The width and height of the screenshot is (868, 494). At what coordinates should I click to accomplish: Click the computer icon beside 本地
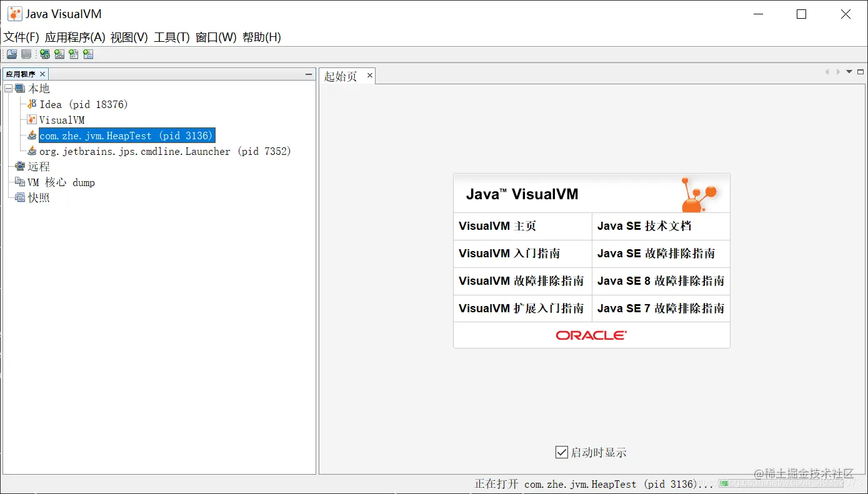[x=20, y=89]
